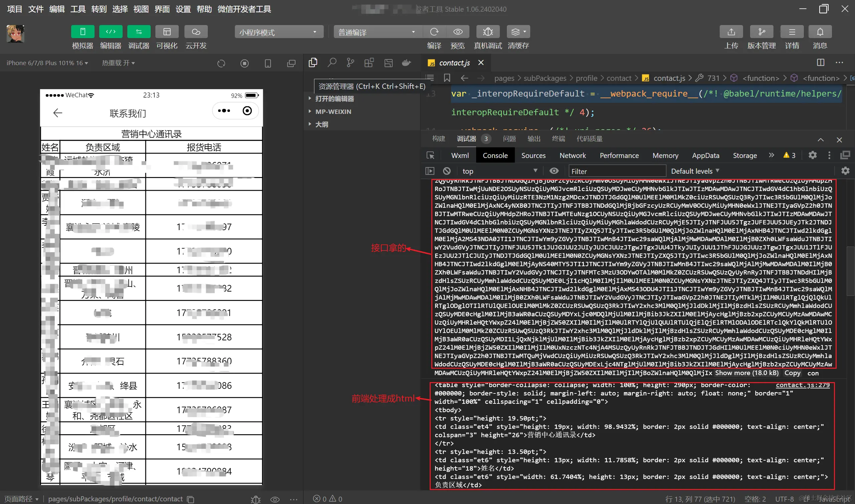Click the 真机调试 bug icon
This screenshot has width=855, height=504.
[x=487, y=32]
